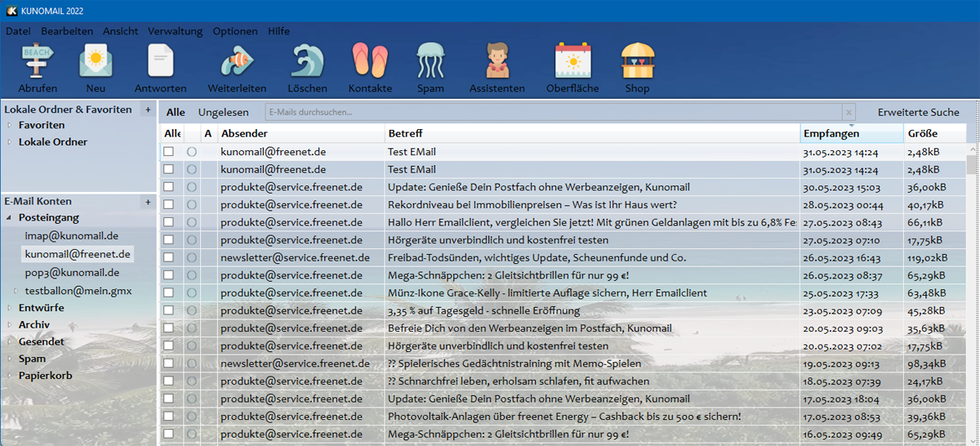Open the Bearbeiten menu
The image size is (980, 446).
click(67, 31)
